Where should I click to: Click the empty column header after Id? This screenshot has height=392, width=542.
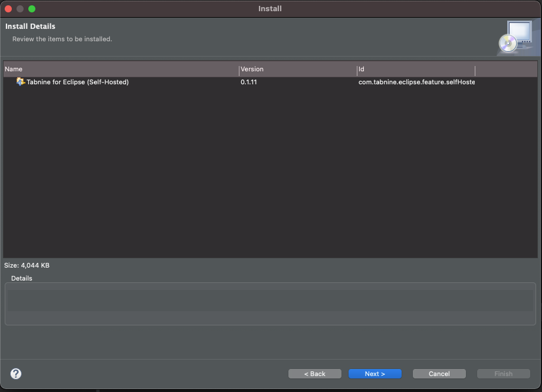tap(505, 70)
